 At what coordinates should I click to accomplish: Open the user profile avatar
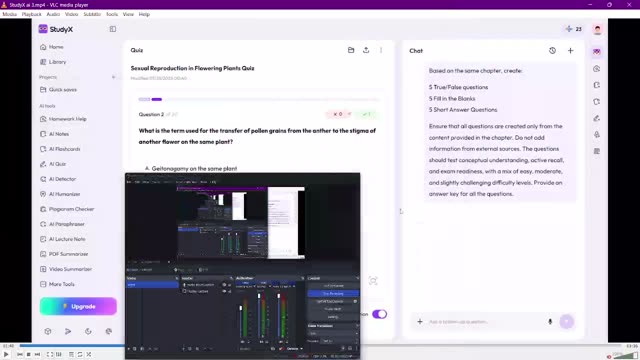pyautogui.click(x=598, y=29)
